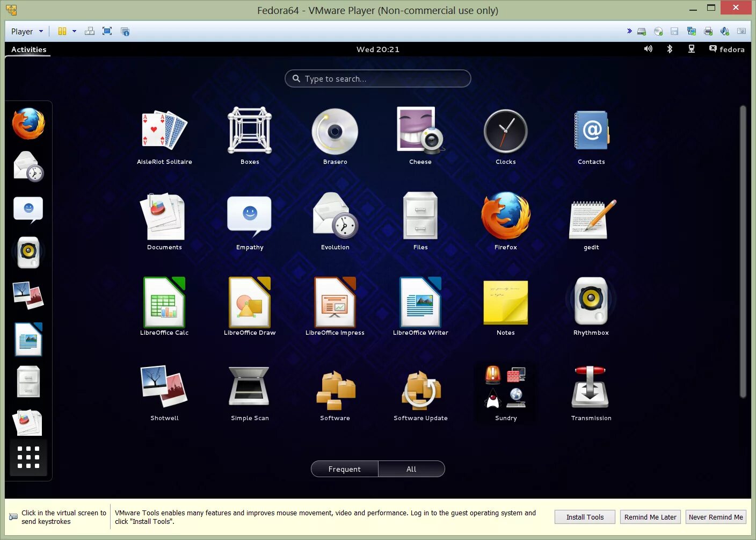The width and height of the screenshot is (756, 540).
Task: Open LibreOffice Writer in the grid
Action: point(420,307)
